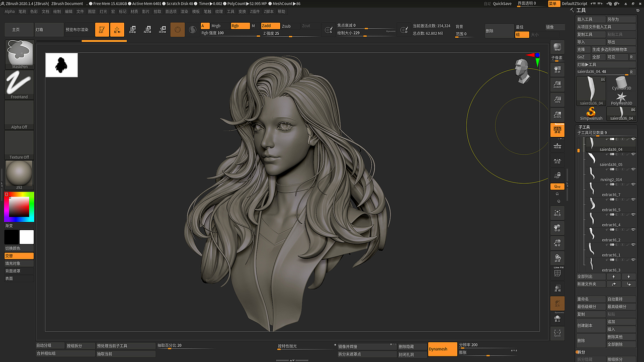Open the 材质 menu
The height and width of the screenshot is (362, 644).
point(134,11)
